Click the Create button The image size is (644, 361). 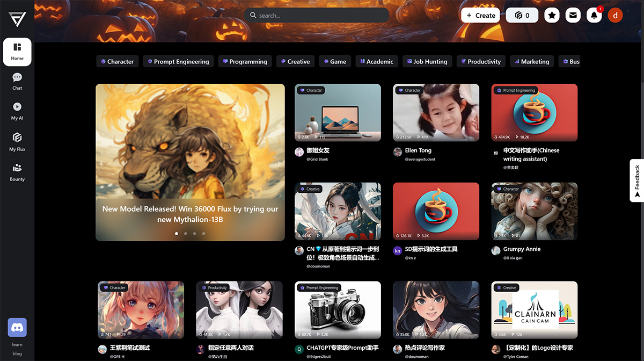(x=480, y=15)
